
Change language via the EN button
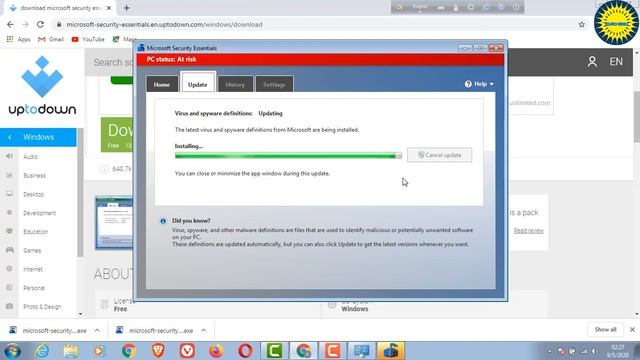(616, 62)
